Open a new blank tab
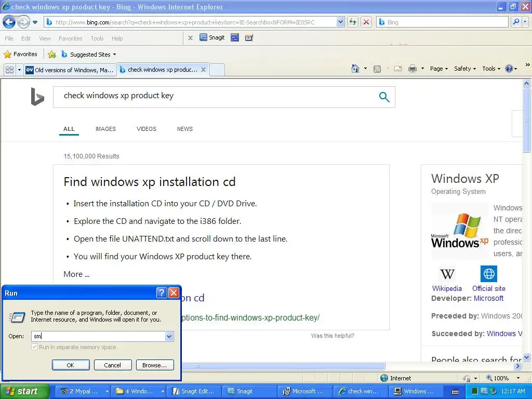532x399 pixels. pyautogui.click(x=217, y=70)
